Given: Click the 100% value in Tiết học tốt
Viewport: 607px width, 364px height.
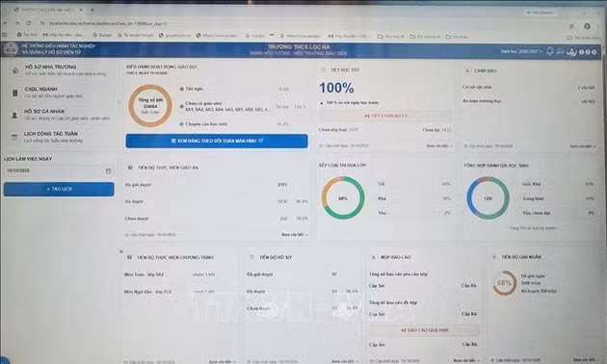Looking at the screenshot, I should pyautogui.click(x=336, y=89).
